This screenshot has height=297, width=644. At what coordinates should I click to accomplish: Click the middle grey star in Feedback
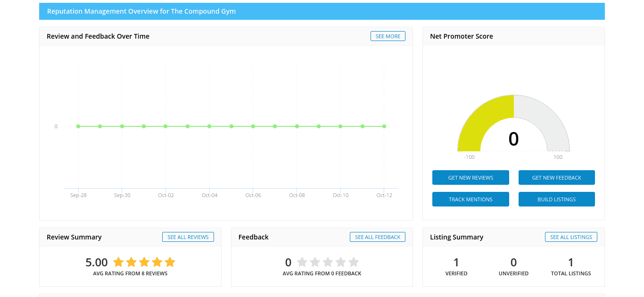[328, 262]
